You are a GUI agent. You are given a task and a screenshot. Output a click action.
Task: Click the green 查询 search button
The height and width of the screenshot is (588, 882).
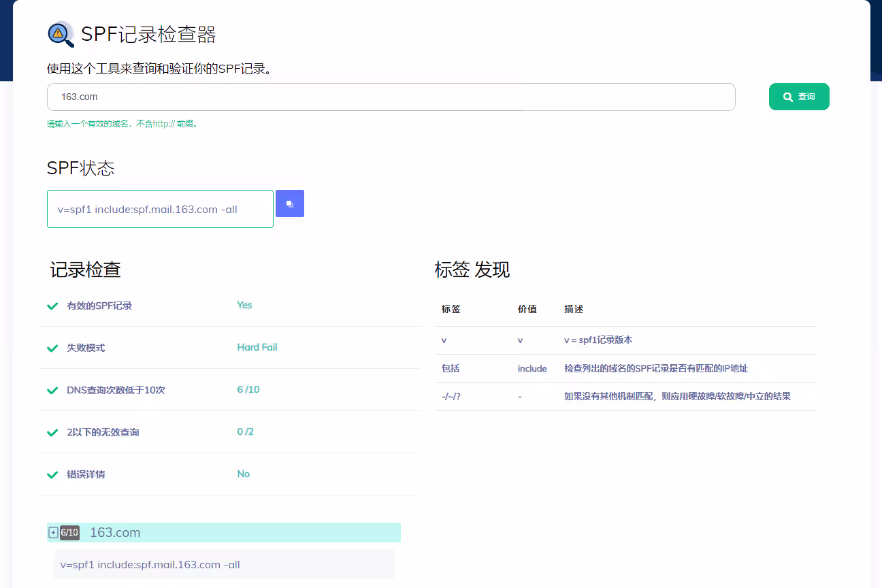[799, 97]
